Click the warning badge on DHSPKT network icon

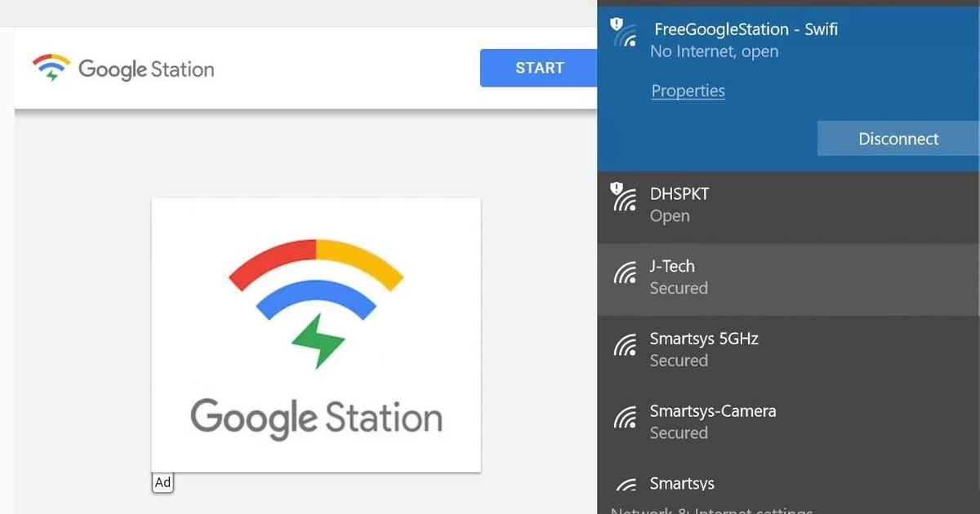coord(617,188)
